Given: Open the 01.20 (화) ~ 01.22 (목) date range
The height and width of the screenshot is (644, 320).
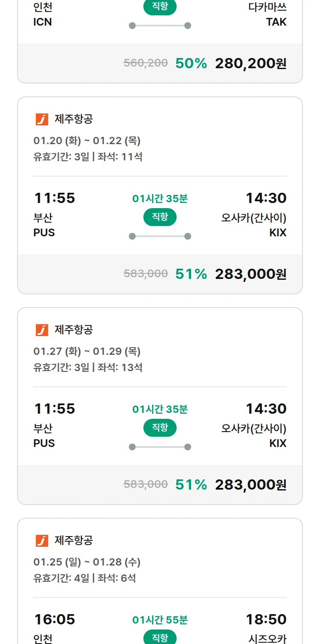Looking at the screenshot, I should pos(87,141).
